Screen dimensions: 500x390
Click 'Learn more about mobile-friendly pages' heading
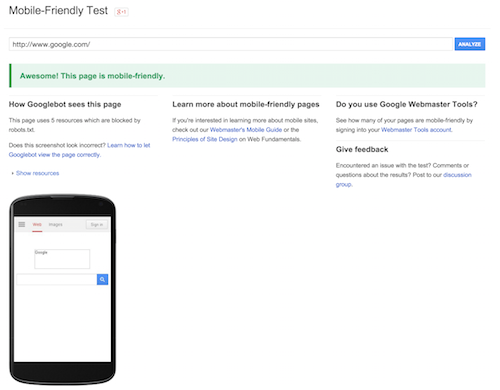246,104
